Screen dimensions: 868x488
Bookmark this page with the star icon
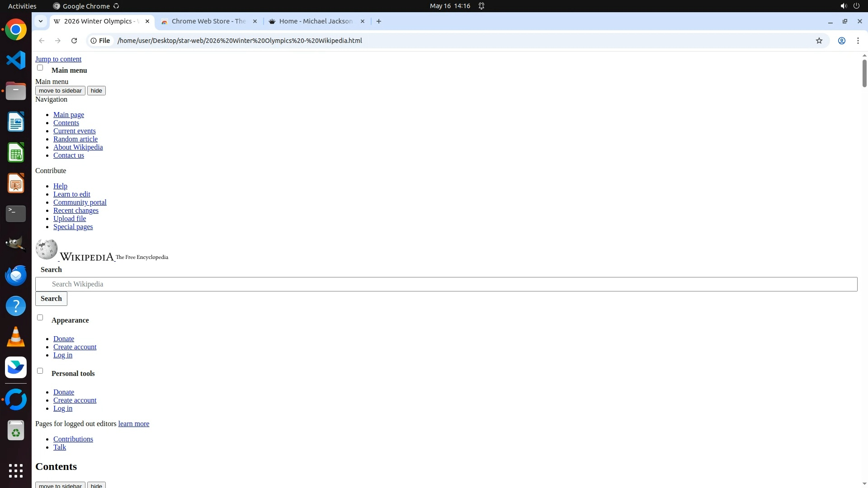tap(819, 41)
